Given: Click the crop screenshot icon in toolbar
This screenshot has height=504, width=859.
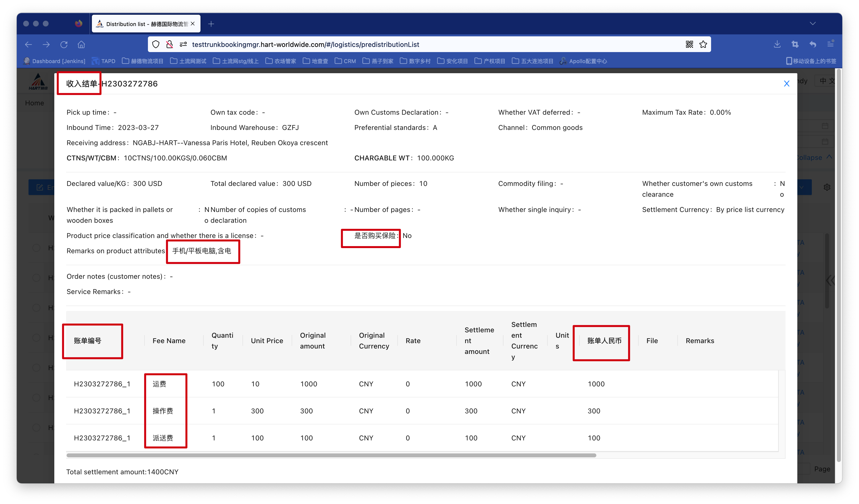Looking at the screenshot, I should pos(795,44).
